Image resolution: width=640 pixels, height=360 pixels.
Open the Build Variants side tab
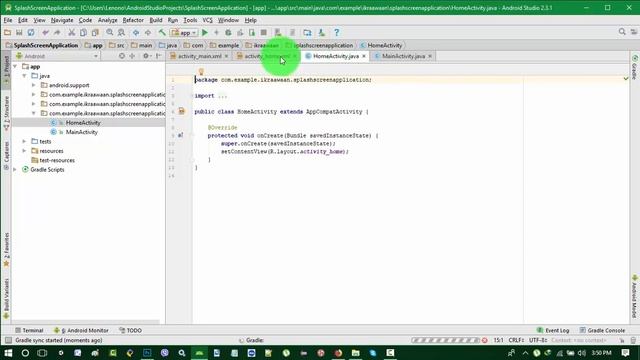(x=6, y=299)
